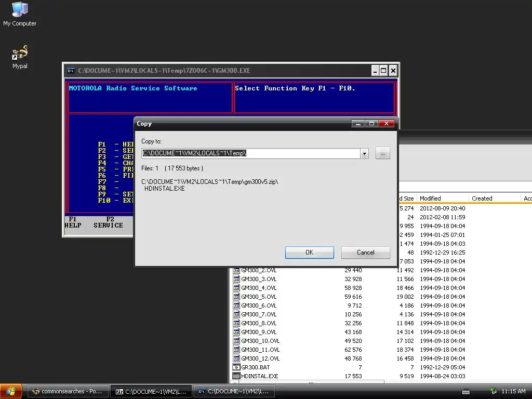Click OK in the Copy dialog

pos(310,252)
